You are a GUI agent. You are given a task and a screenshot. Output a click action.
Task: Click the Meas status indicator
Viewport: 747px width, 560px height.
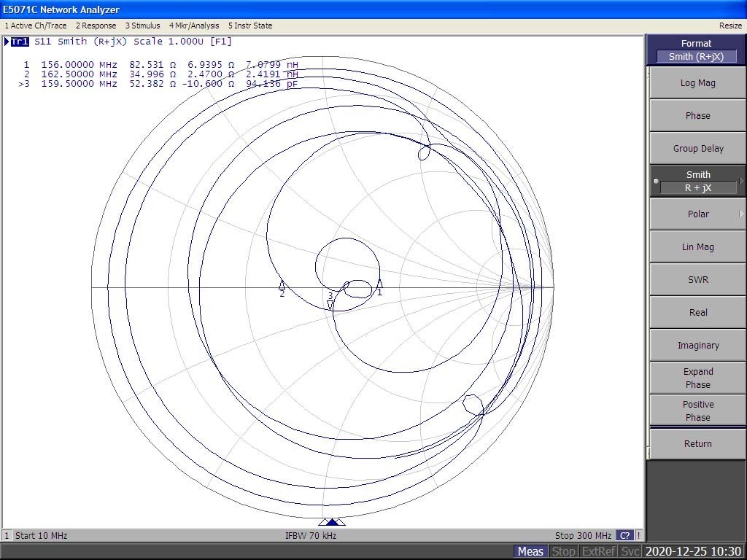(x=530, y=551)
